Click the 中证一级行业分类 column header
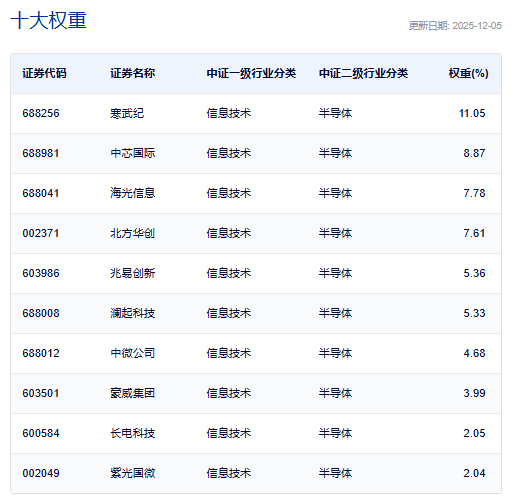The height and width of the screenshot is (504, 514). click(x=251, y=73)
